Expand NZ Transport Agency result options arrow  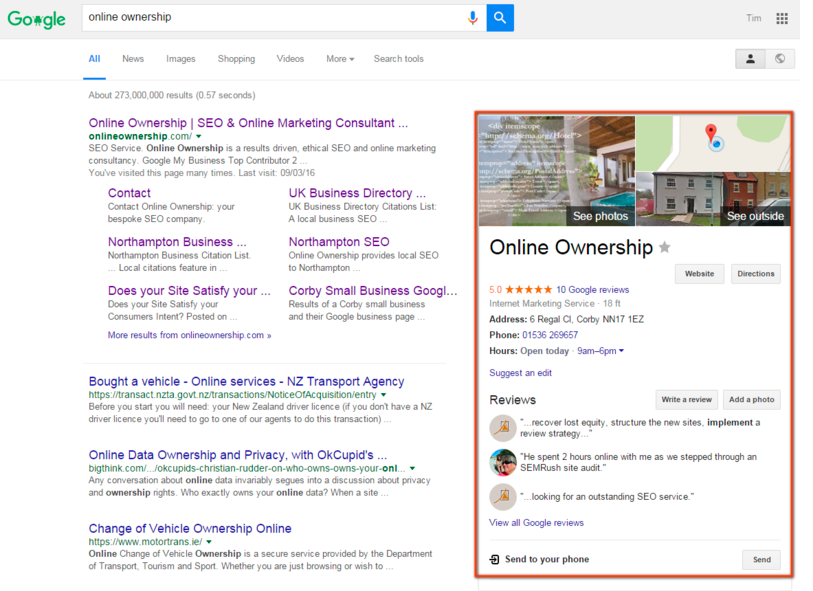[384, 395]
